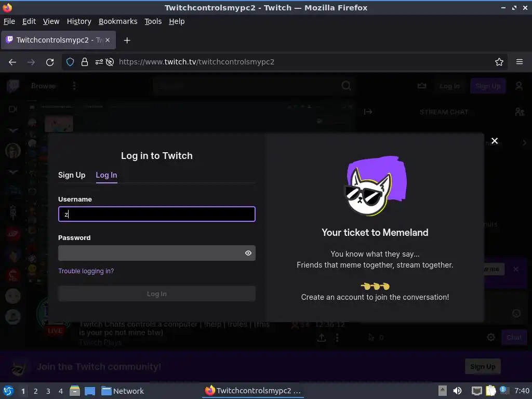Open the tracking protection shield icon
Image resolution: width=532 pixels, height=399 pixels.
(70, 62)
